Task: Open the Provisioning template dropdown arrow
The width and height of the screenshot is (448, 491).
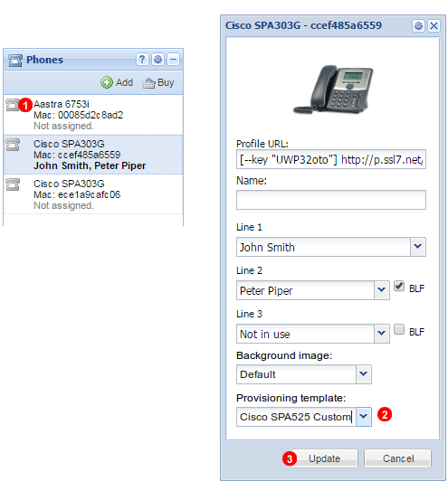Action: [x=364, y=417]
